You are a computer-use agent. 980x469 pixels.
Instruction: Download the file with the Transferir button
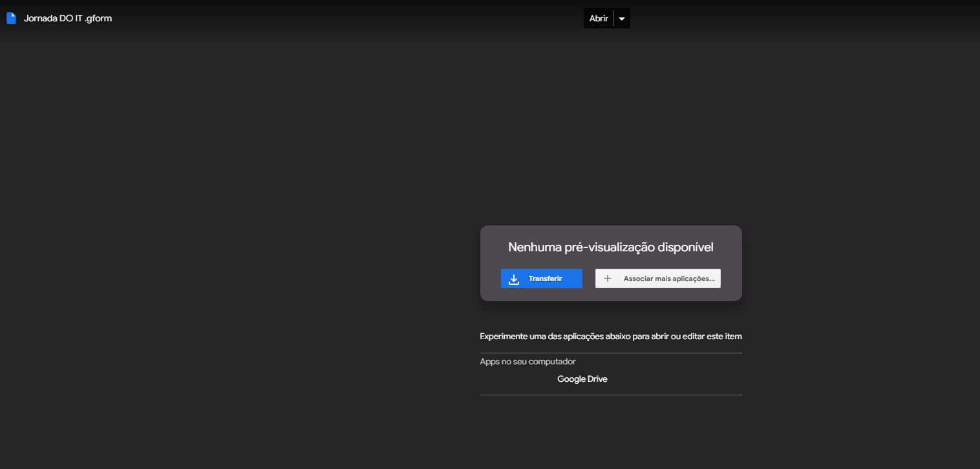click(542, 278)
